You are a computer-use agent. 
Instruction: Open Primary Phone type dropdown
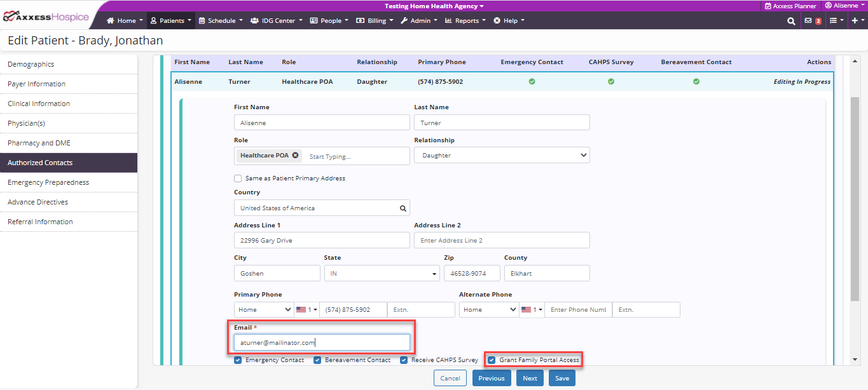pyautogui.click(x=264, y=310)
